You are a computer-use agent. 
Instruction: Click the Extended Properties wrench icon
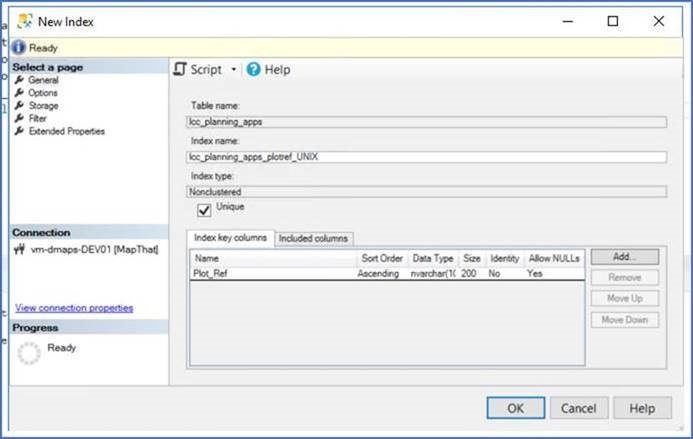pos(19,131)
